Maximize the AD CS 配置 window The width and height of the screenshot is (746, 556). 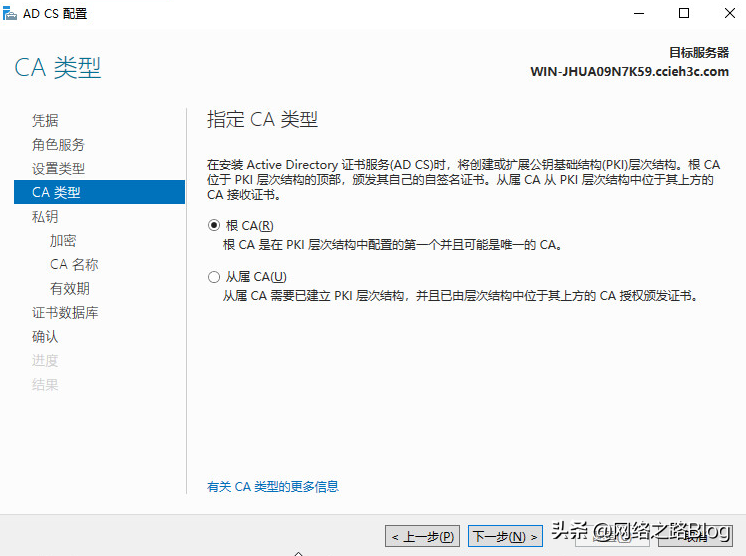tap(684, 13)
